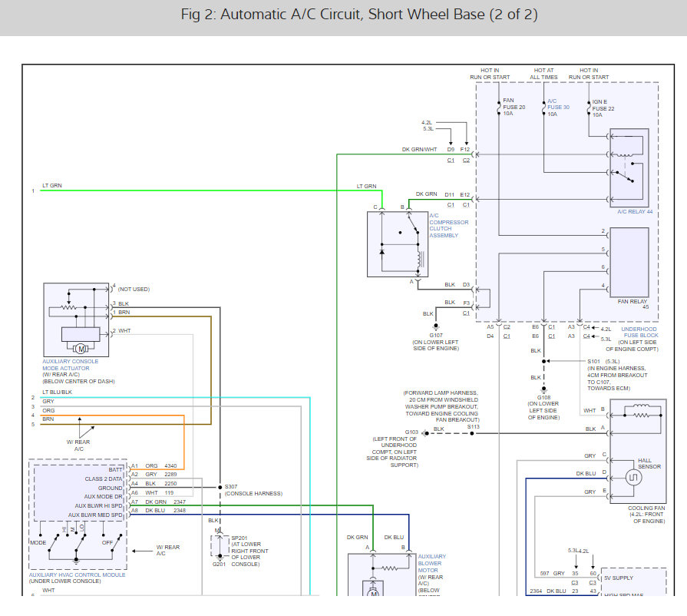Click the 'HALL SENSOR' label

649,463
